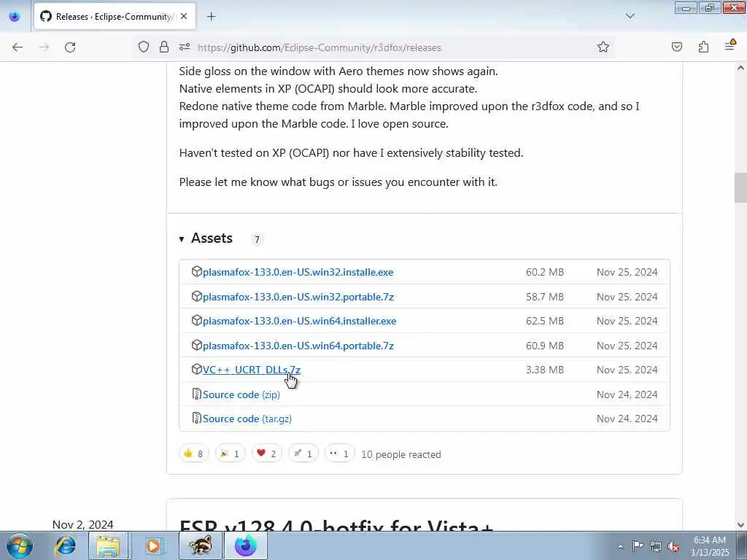Open the Extensions puzzle icon

click(703, 47)
